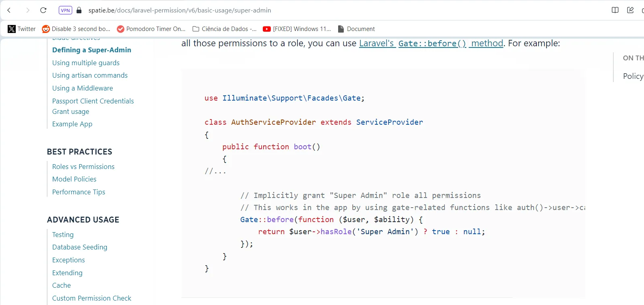Open Using multiple guards page
Viewport: 644px width, 305px height.
click(x=86, y=63)
